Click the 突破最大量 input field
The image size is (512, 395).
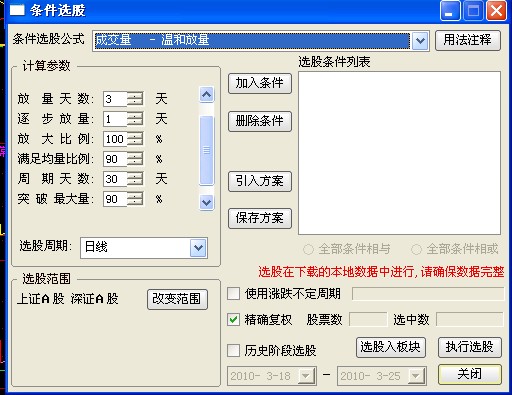(115, 199)
